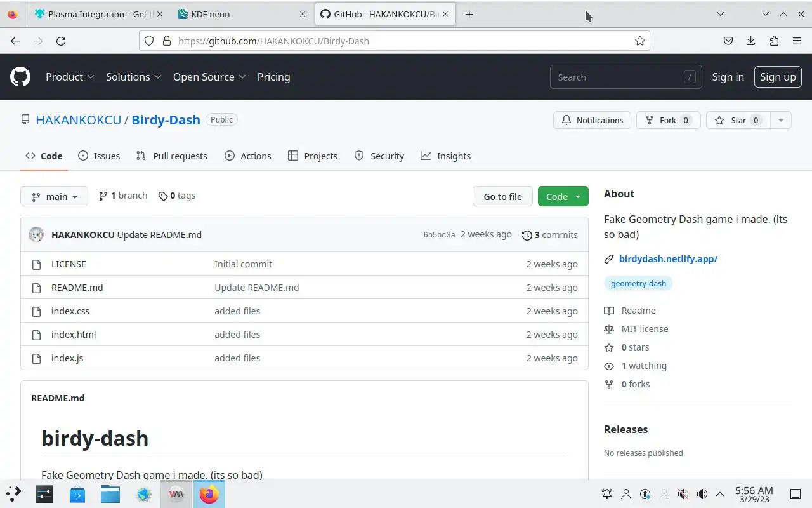
Task: Open Dolphin file manager in taskbar
Action: point(110,493)
